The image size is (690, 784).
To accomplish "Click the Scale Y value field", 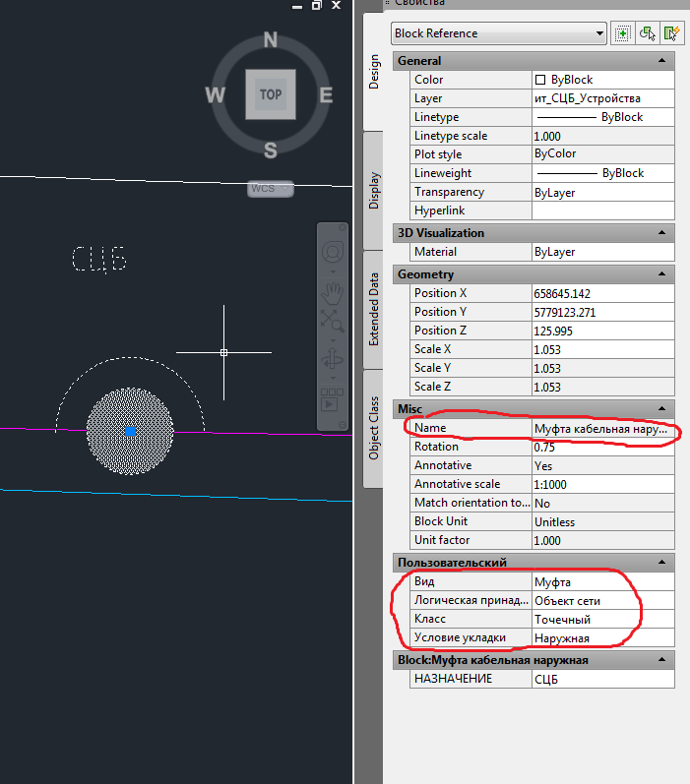I will 603,368.
